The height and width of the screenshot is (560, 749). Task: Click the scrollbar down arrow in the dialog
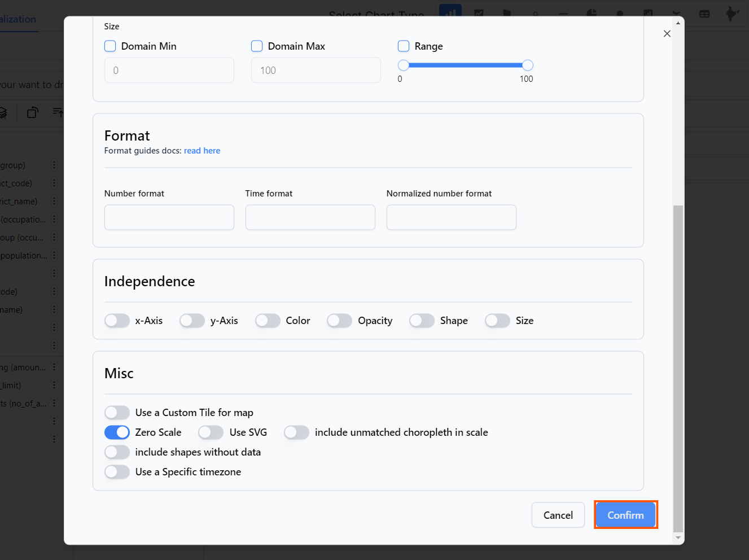tap(678, 537)
